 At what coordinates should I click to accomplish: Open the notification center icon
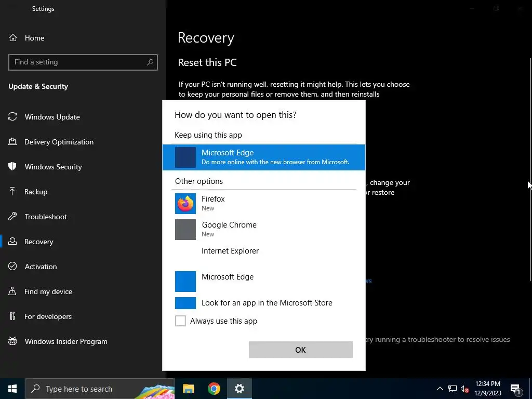[516, 389]
